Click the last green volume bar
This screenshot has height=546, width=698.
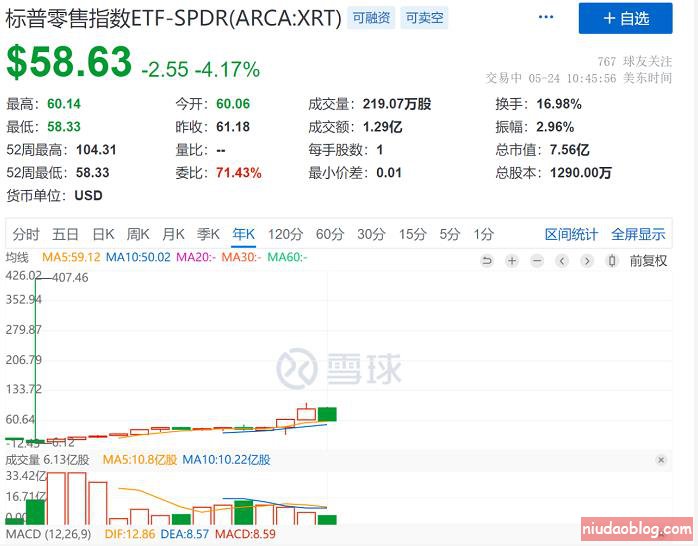(x=327, y=520)
